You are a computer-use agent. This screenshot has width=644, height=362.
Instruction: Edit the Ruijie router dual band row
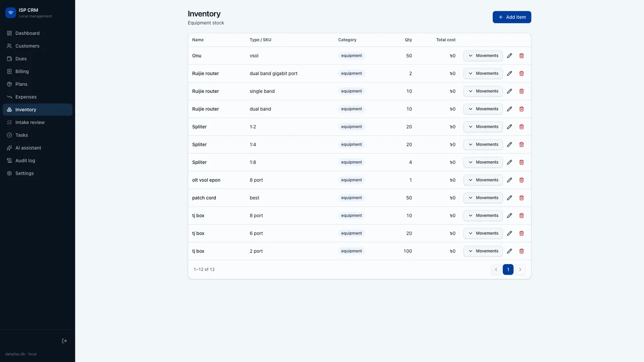tap(509, 109)
